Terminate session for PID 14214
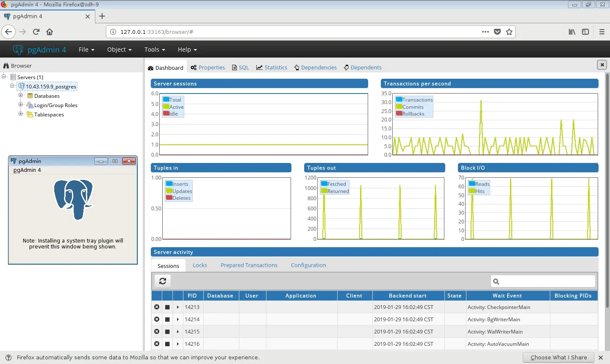Screen dimensions: 610x364 [157, 319]
